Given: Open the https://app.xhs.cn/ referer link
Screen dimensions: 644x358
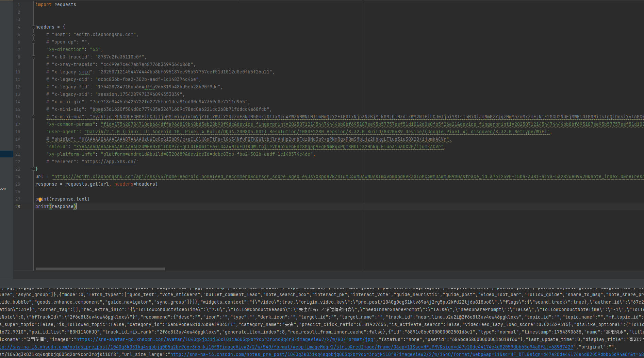Looking at the screenshot, I should pos(110,161).
